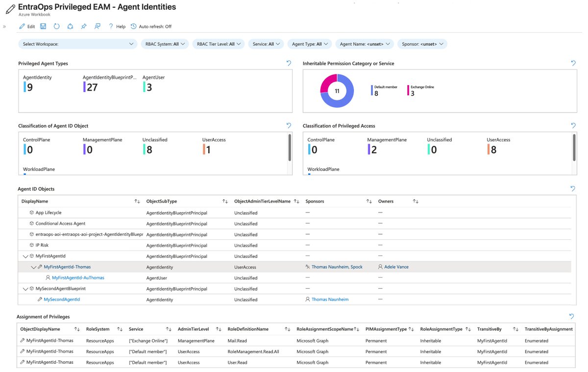Open the Service filter dropdown
Viewport: 588px width, 372px height.
point(266,44)
